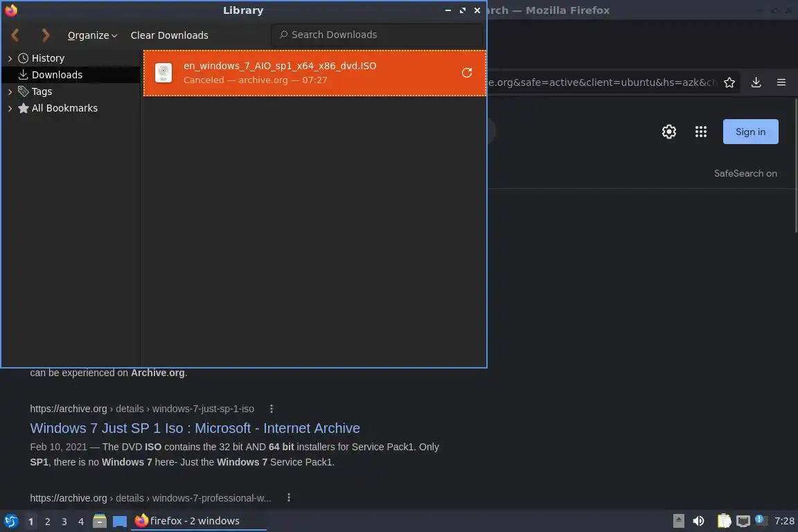This screenshot has width=798, height=532.
Task: Go forward with Library forward arrow
Action: point(45,35)
